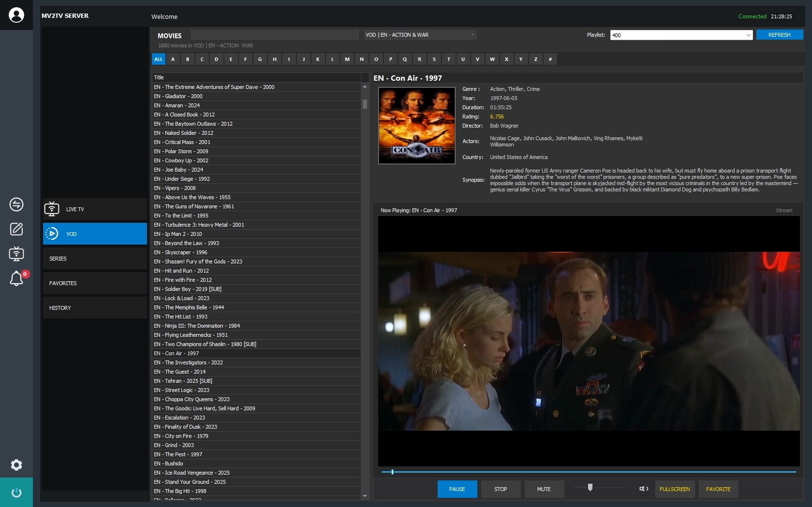Click the power button icon
812x507 pixels.
(x=16, y=493)
